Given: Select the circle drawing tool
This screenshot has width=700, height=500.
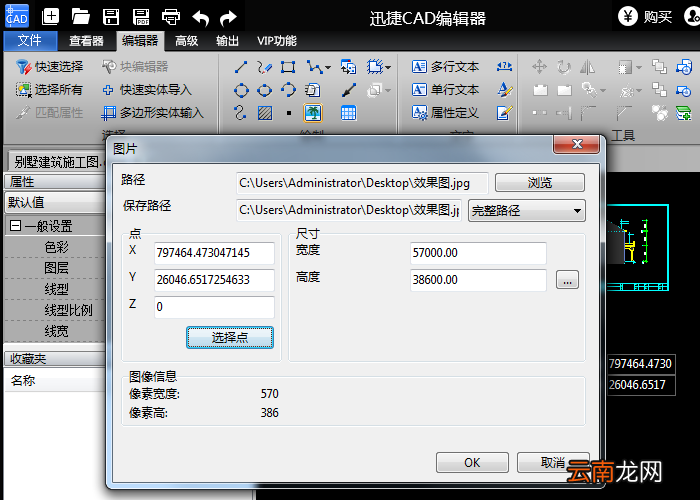Looking at the screenshot, I should 241,91.
